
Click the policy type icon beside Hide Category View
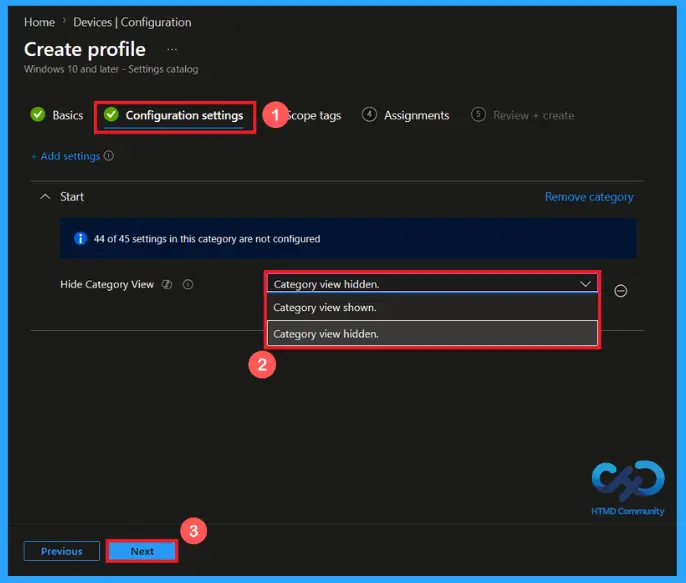tap(167, 284)
